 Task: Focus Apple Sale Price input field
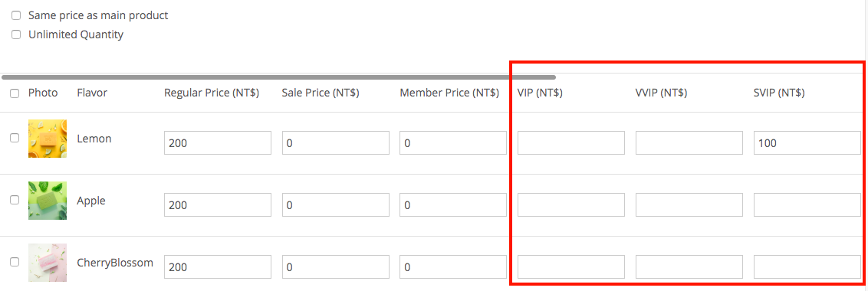pyautogui.click(x=335, y=204)
